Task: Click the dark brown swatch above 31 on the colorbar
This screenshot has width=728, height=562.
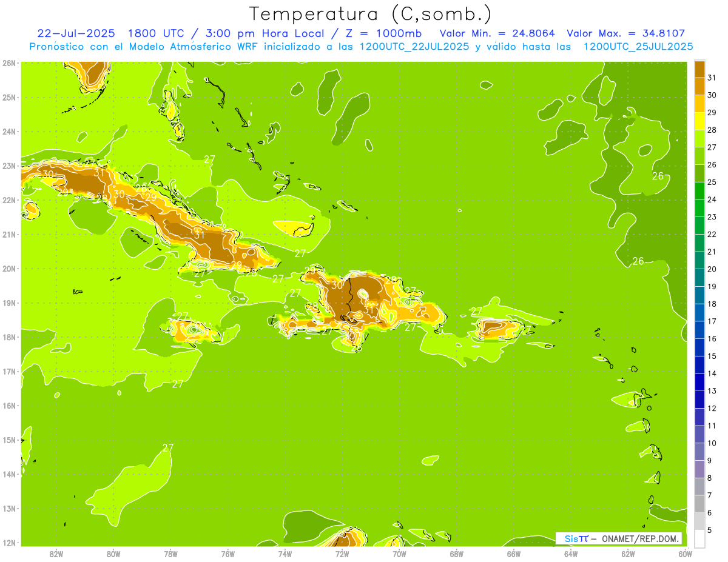Action: (x=700, y=69)
